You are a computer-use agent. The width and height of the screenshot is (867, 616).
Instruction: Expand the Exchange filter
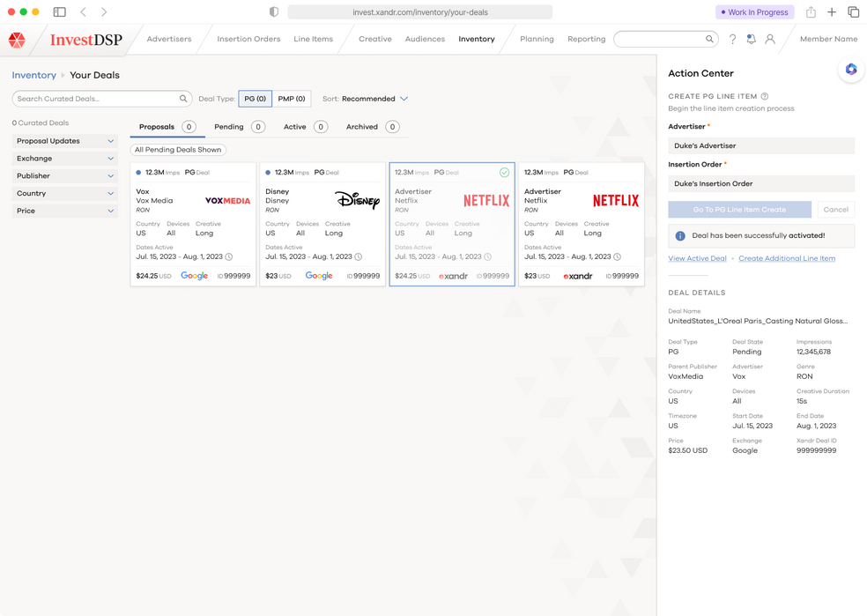(x=65, y=158)
